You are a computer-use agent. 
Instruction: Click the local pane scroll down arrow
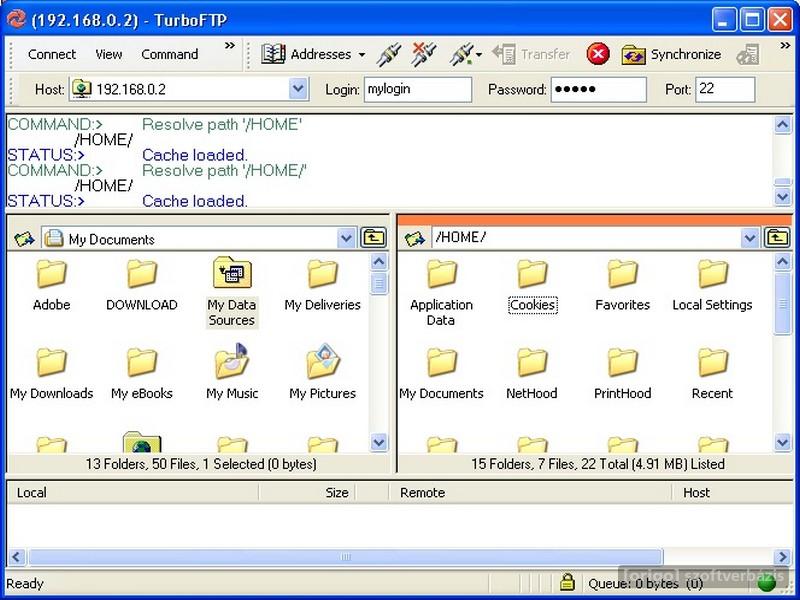(379, 442)
